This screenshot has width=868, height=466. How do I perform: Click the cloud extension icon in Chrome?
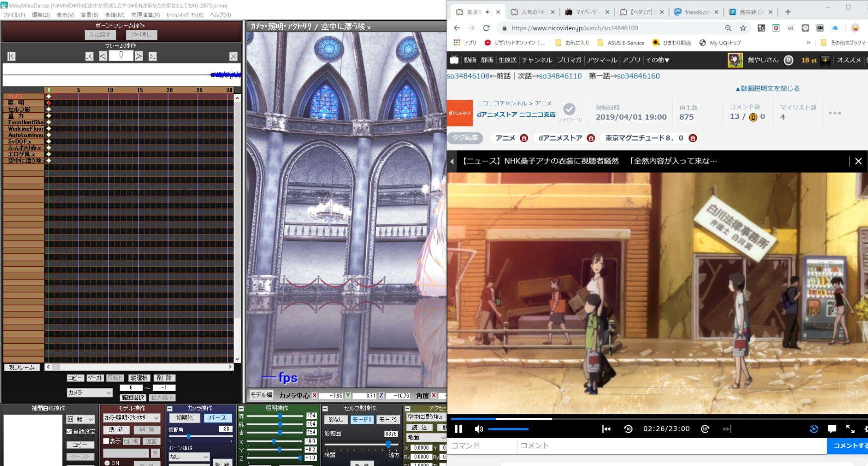[x=835, y=28]
